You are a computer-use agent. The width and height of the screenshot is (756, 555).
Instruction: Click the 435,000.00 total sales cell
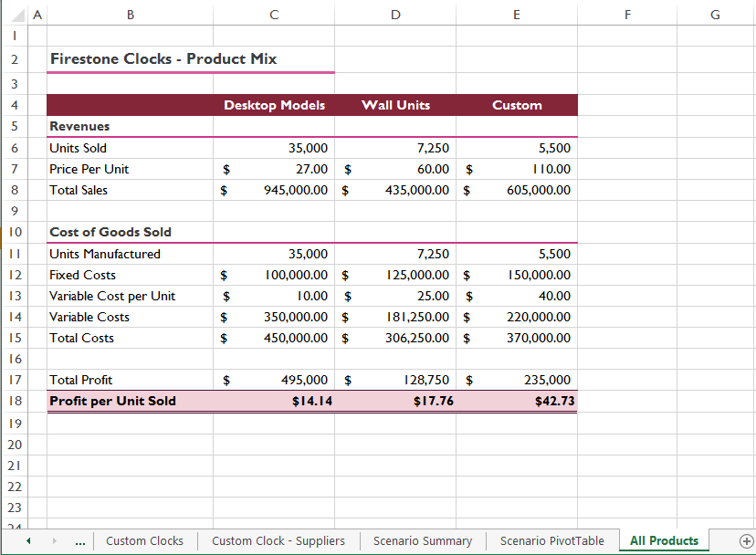click(x=395, y=190)
